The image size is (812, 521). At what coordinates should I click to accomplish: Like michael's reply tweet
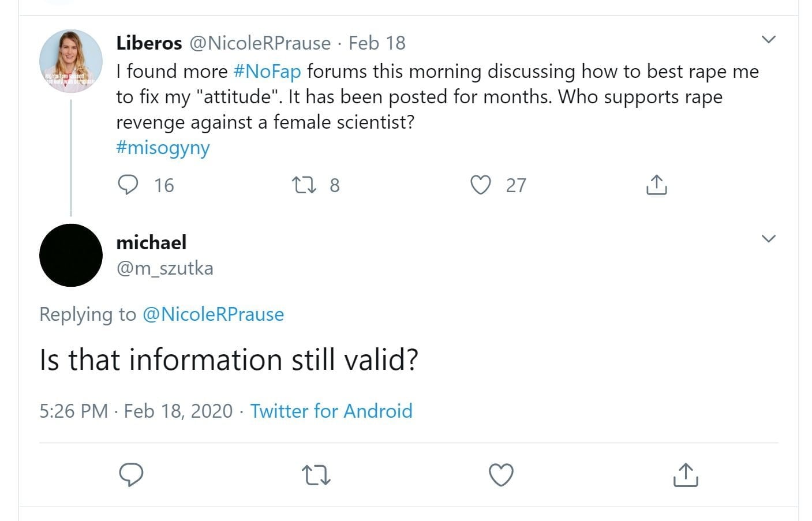tap(501, 475)
